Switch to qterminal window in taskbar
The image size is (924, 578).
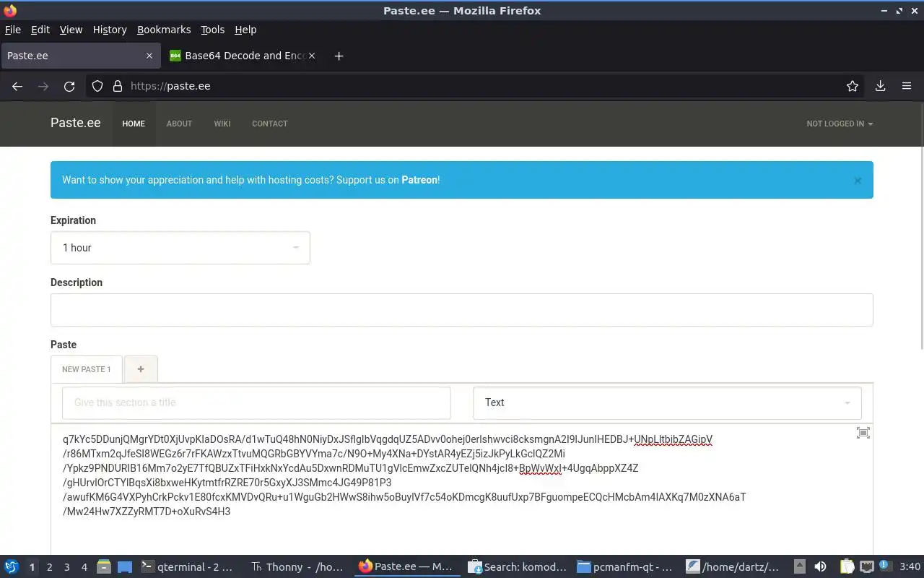pyautogui.click(x=189, y=567)
